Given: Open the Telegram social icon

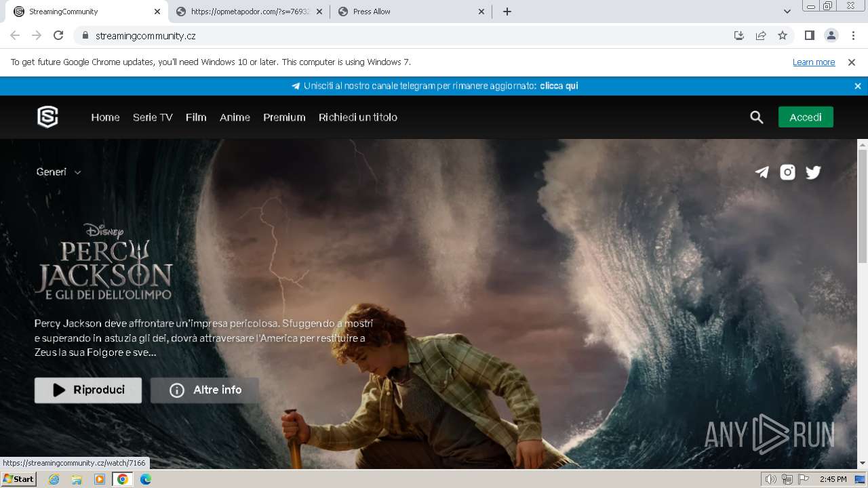Looking at the screenshot, I should (x=762, y=172).
